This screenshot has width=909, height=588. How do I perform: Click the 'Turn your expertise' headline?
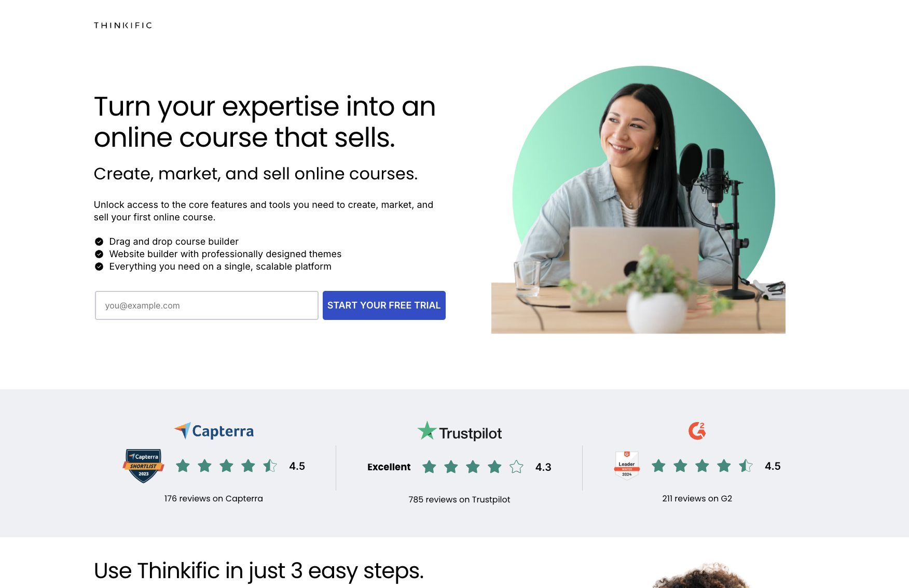coord(265,122)
